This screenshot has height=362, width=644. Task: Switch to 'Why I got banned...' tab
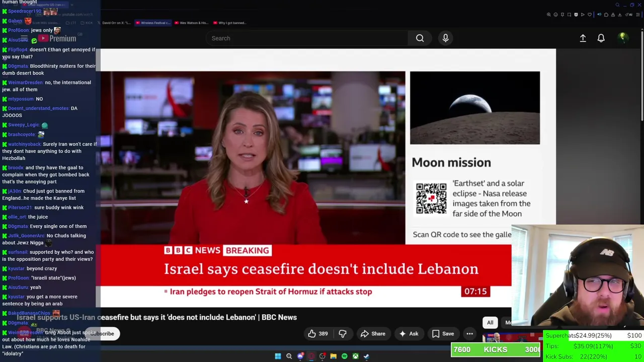(229, 23)
